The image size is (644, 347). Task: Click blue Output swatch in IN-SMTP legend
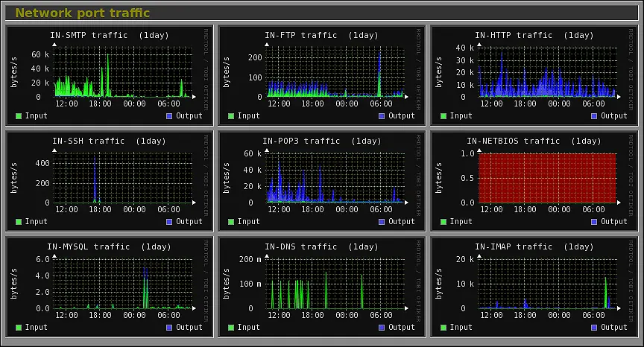(169, 116)
